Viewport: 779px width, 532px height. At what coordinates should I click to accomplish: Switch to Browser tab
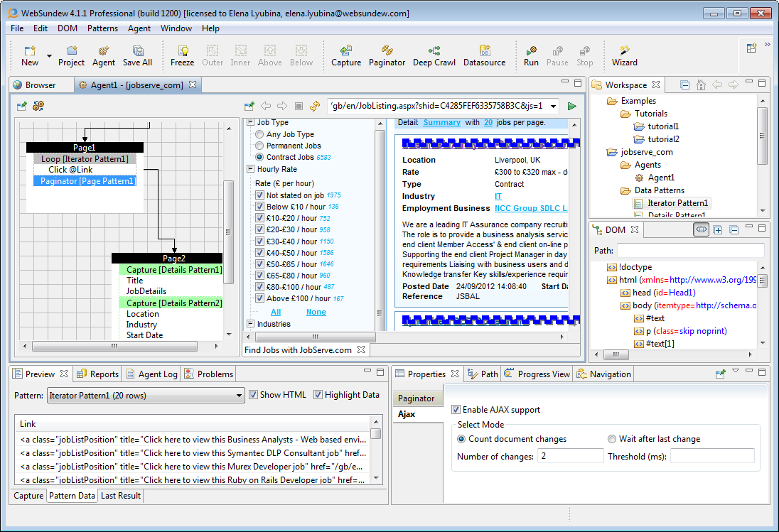click(41, 85)
